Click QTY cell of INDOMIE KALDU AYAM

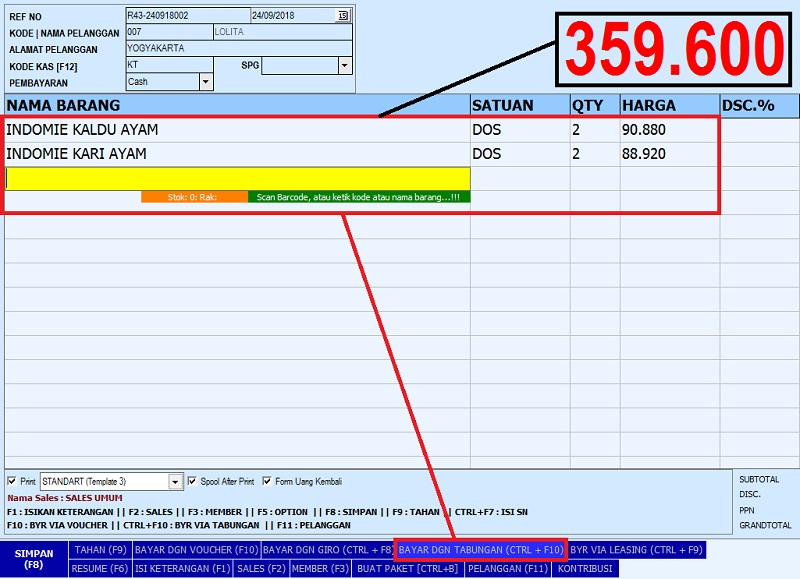point(595,130)
